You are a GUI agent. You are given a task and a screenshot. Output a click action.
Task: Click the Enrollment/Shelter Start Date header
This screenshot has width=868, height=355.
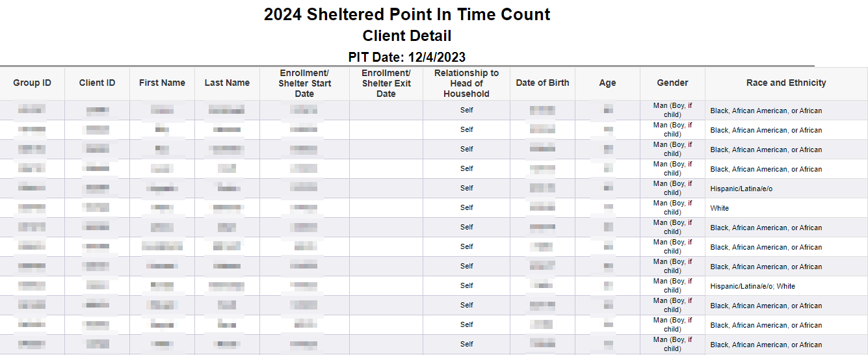(x=304, y=83)
